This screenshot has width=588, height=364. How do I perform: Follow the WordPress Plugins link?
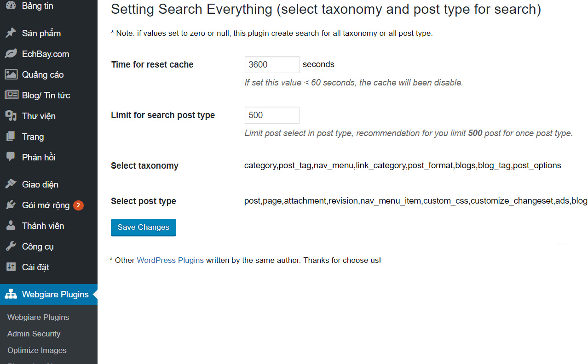click(x=170, y=260)
